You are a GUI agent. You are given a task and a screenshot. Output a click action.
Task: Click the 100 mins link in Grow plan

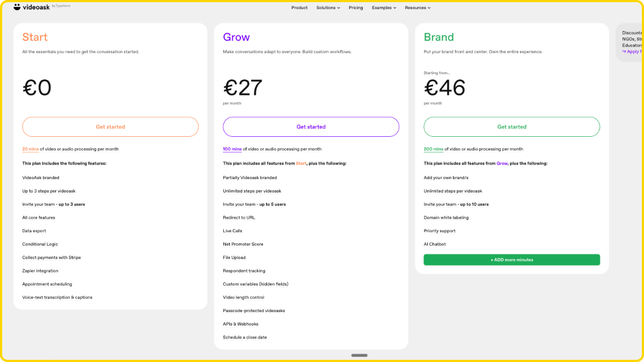click(232, 149)
